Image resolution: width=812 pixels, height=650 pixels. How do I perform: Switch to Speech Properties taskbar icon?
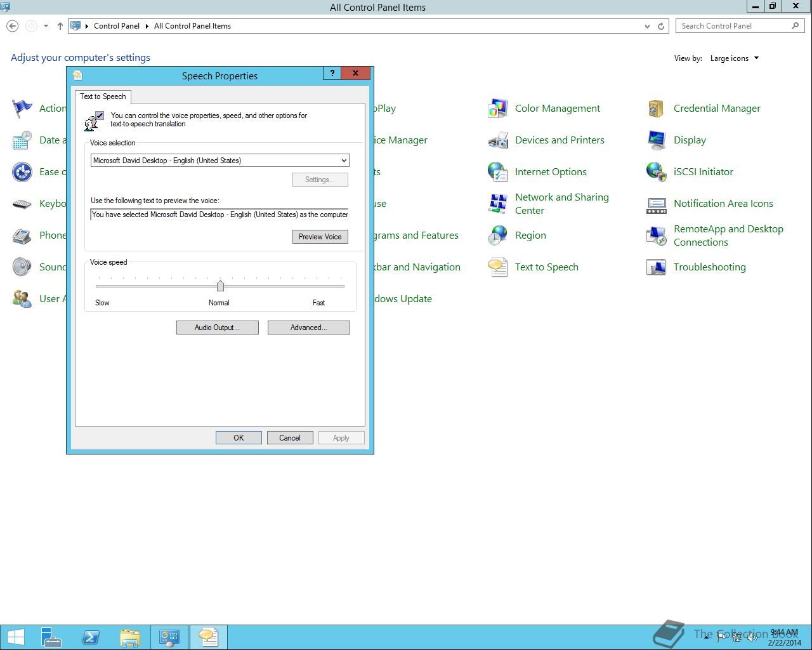point(209,637)
